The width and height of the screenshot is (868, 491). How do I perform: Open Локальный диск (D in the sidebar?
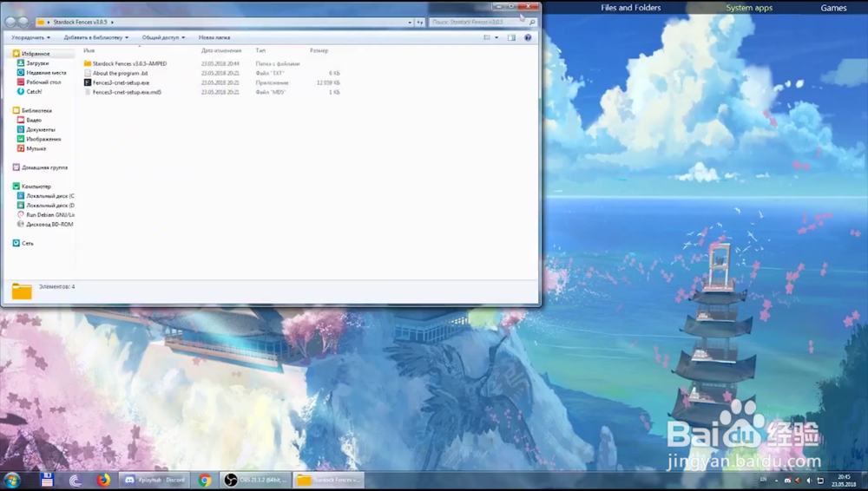(x=49, y=206)
